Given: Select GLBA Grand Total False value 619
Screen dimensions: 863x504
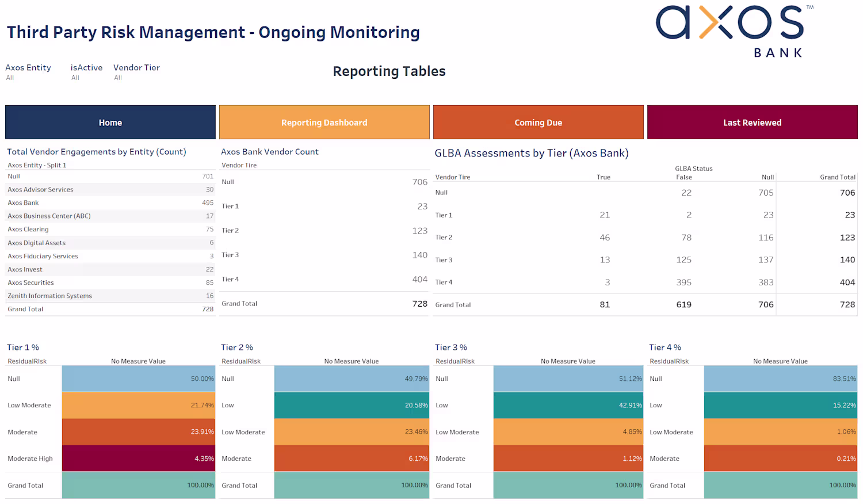Looking at the screenshot, I should (684, 304).
